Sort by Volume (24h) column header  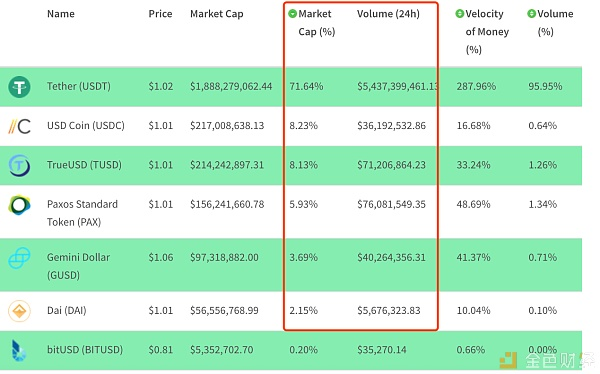(388, 14)
